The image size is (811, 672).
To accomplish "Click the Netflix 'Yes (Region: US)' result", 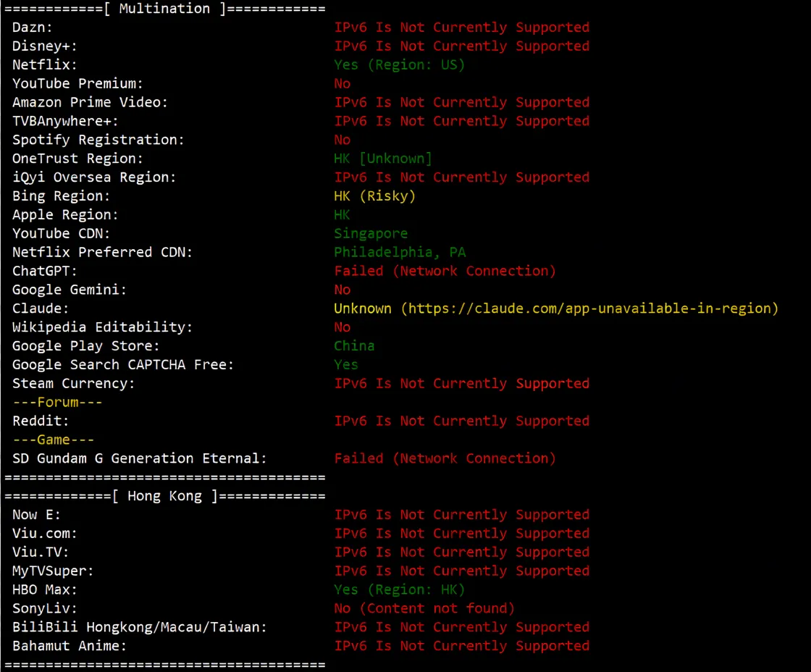I will 399,65.
